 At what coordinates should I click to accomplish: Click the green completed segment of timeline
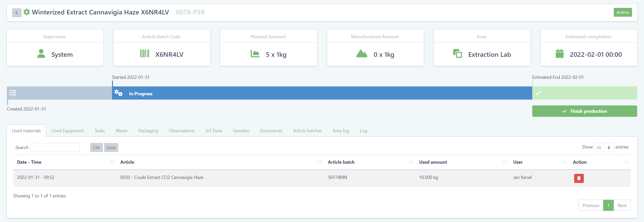584,93
